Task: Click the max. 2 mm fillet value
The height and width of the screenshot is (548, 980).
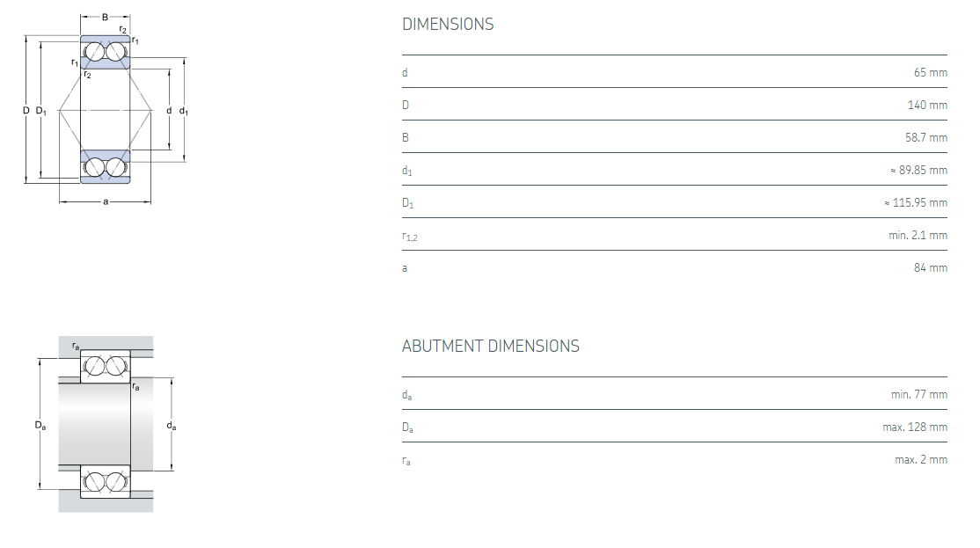Action: point(921,460)
